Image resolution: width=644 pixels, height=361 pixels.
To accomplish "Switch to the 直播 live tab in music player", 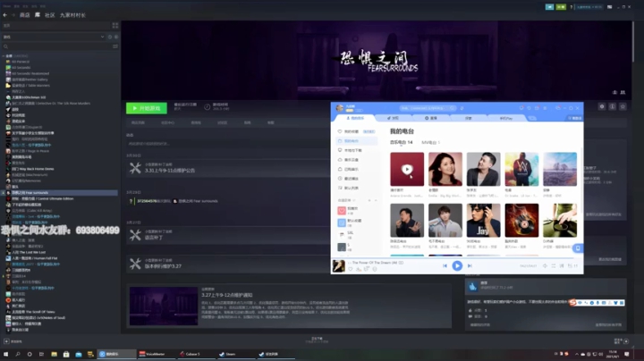I will pyautogui.click(x=431, y=118).
